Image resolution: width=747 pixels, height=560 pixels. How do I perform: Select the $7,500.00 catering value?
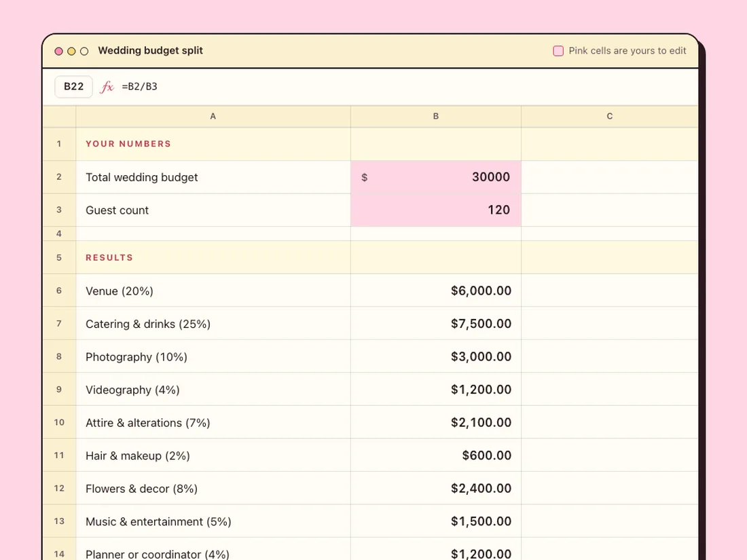click(x=436, y=323)
